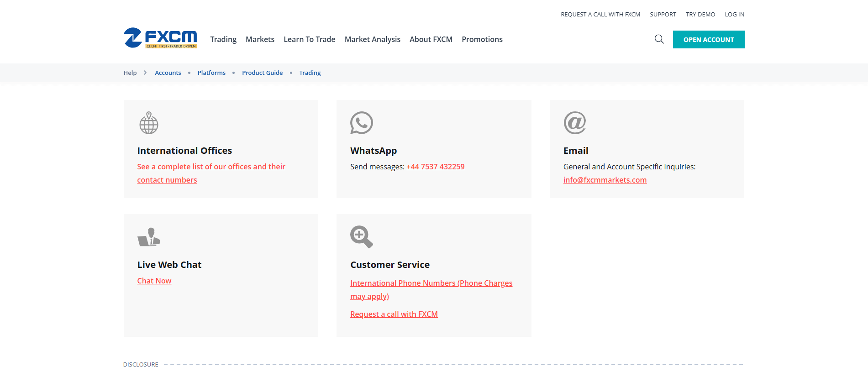Open the About FXCM menu

(x=431, y=39)
